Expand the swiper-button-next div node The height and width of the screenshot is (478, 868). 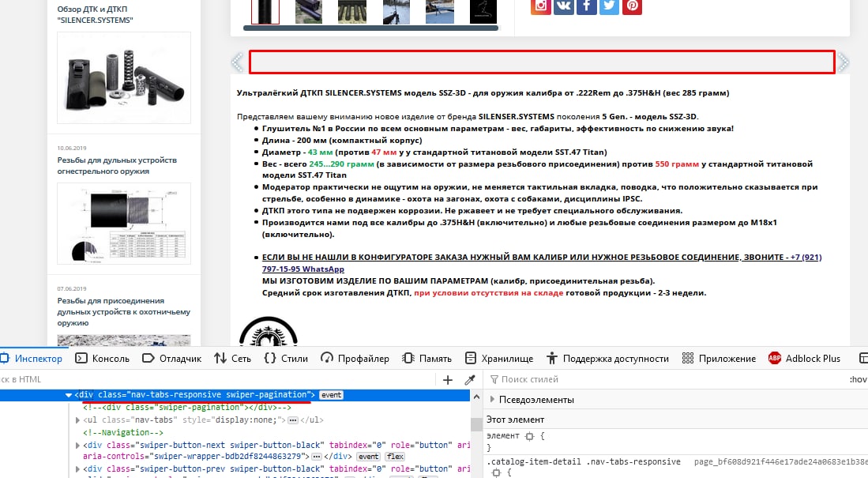pos(77,445)
